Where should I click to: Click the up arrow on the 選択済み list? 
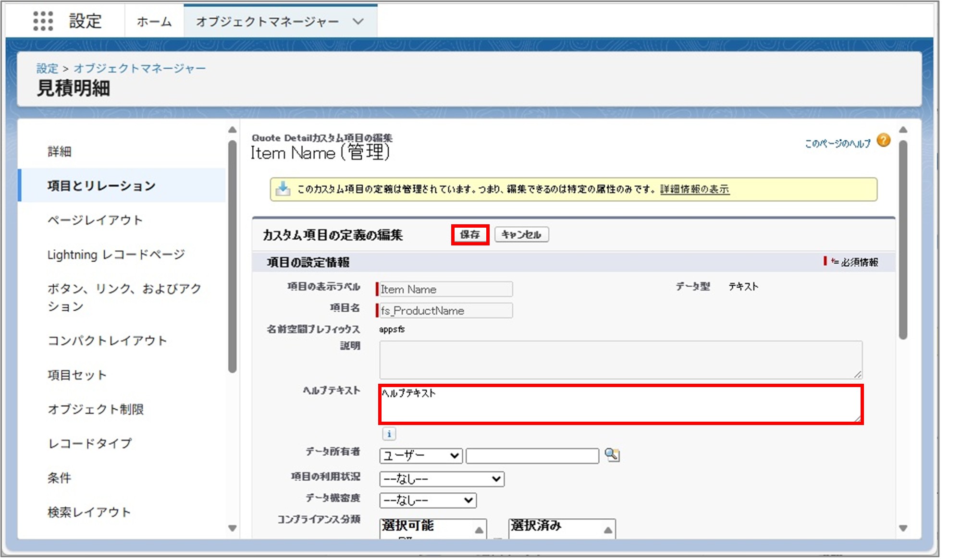(609, 530)
